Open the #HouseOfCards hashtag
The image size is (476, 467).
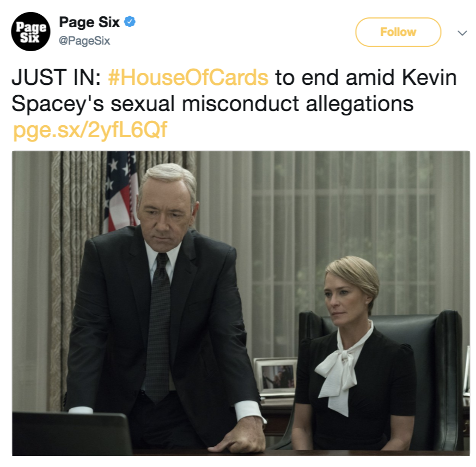click(x=188, y=77)
